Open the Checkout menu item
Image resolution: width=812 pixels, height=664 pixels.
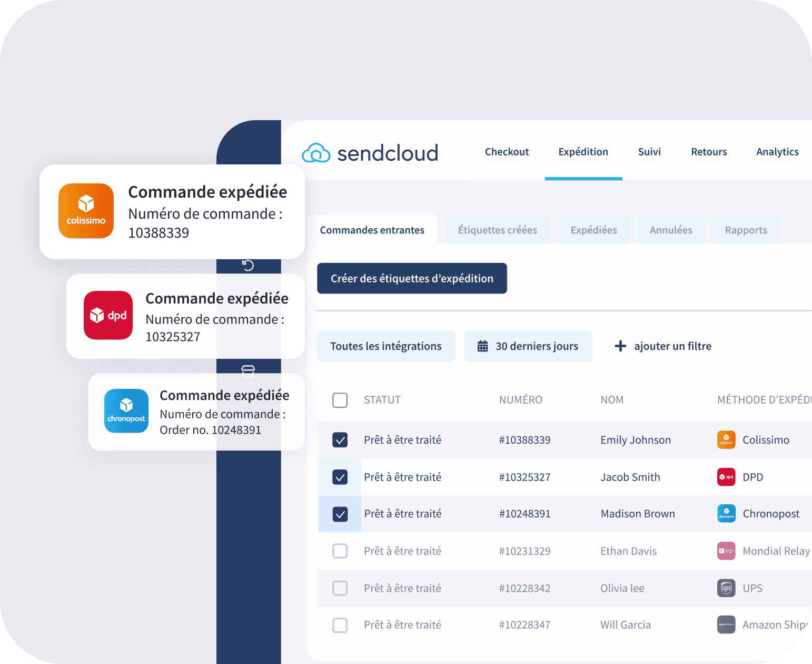tap(507, 152)
